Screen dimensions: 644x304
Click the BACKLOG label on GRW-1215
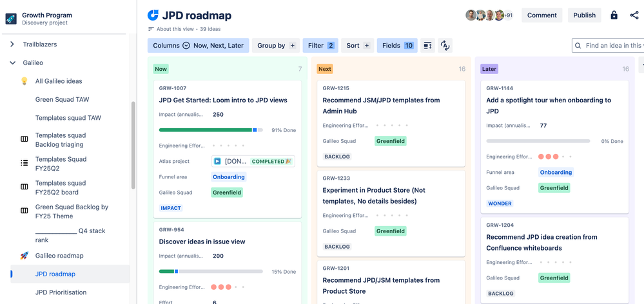point(337,157)
